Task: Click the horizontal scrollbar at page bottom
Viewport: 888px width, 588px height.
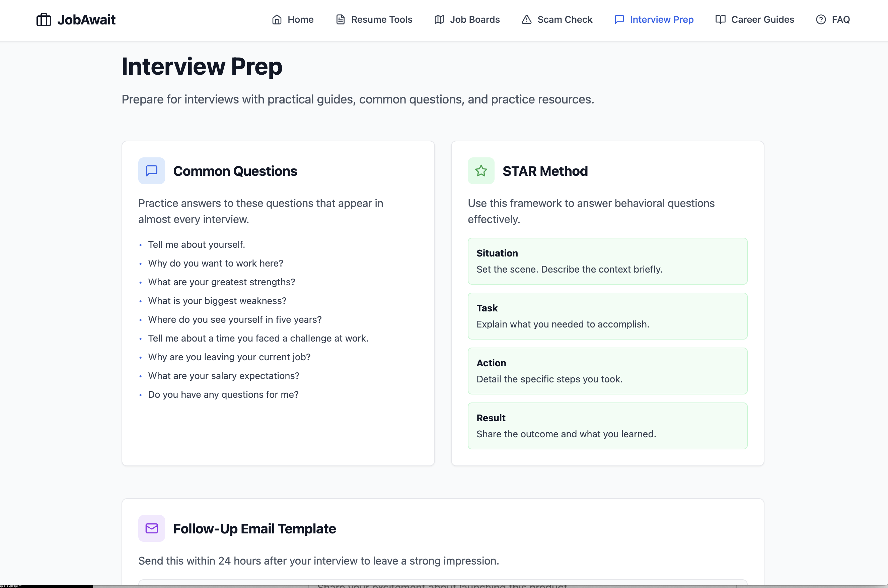Action: (x=47, y=585)
